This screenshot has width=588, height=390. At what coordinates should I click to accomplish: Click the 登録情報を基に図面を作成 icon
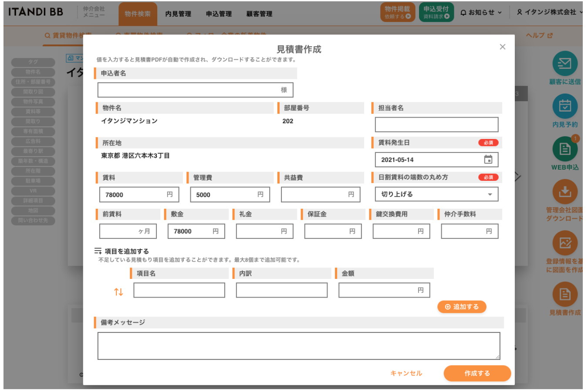pos(565,243)
